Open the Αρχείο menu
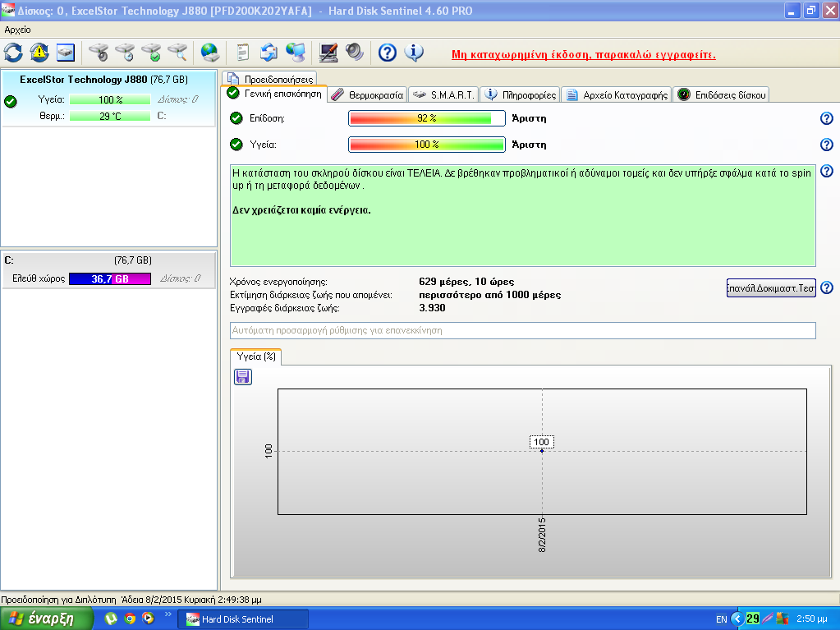 (x=18, y=30)
